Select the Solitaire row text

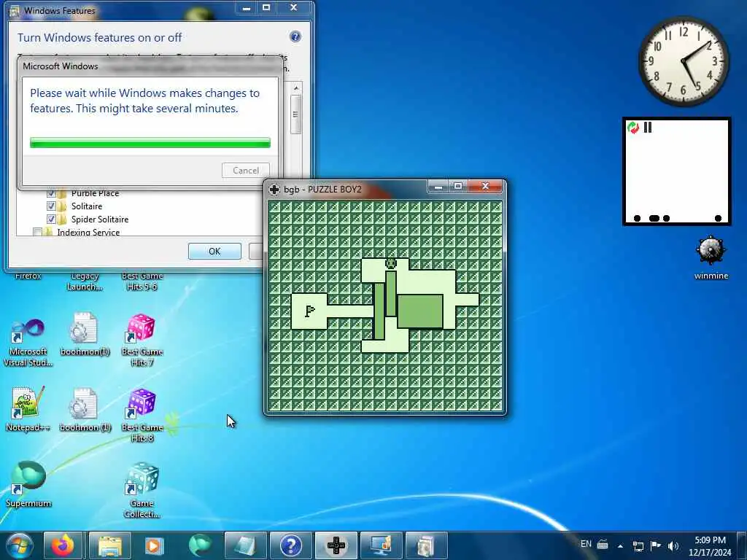point(87,206)
